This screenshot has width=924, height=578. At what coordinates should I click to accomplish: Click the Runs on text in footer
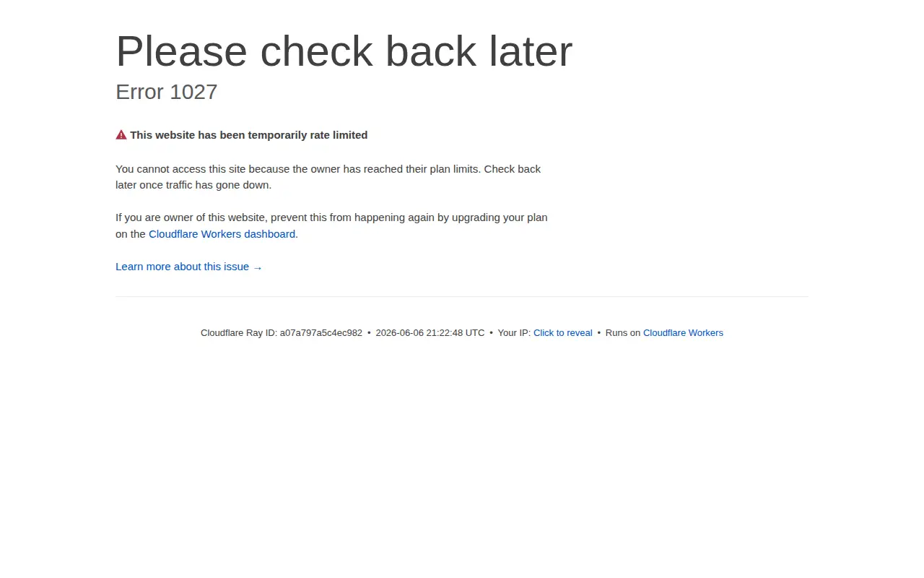click(x=623, y=333)
